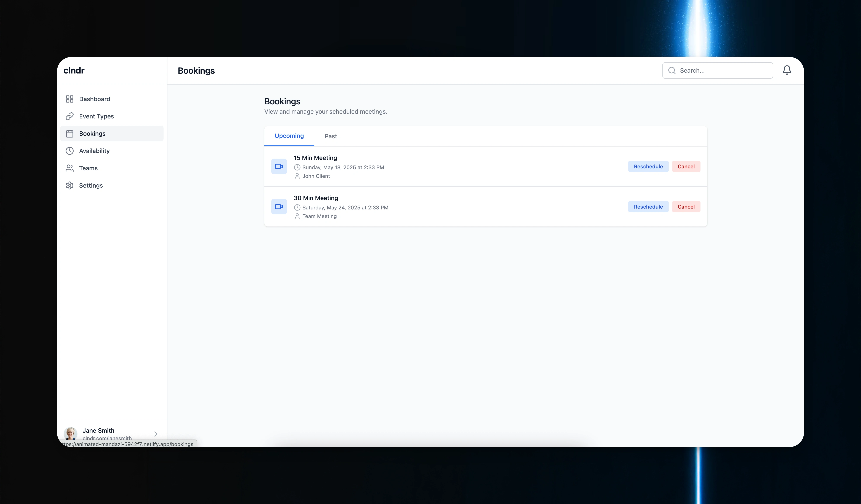The image size is (861, 504).
Task: Click the 30 Min Meeting title
Action: (x=316, y=198)
